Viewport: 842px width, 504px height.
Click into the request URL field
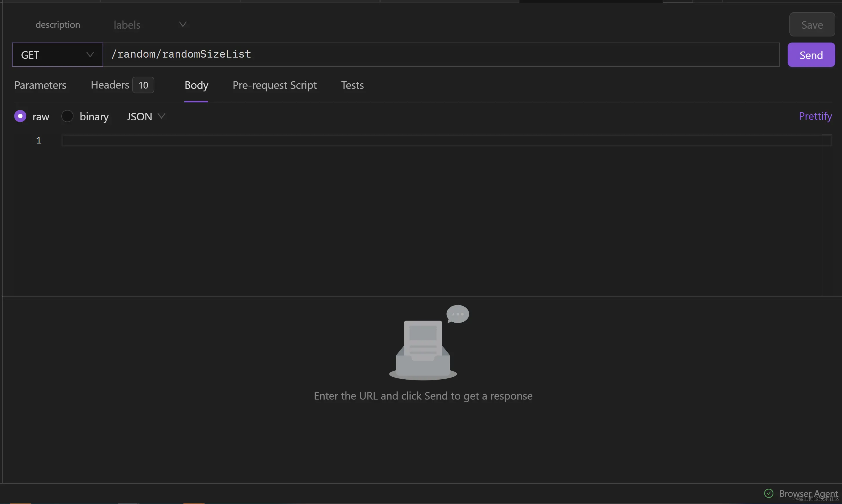(442, 54)
